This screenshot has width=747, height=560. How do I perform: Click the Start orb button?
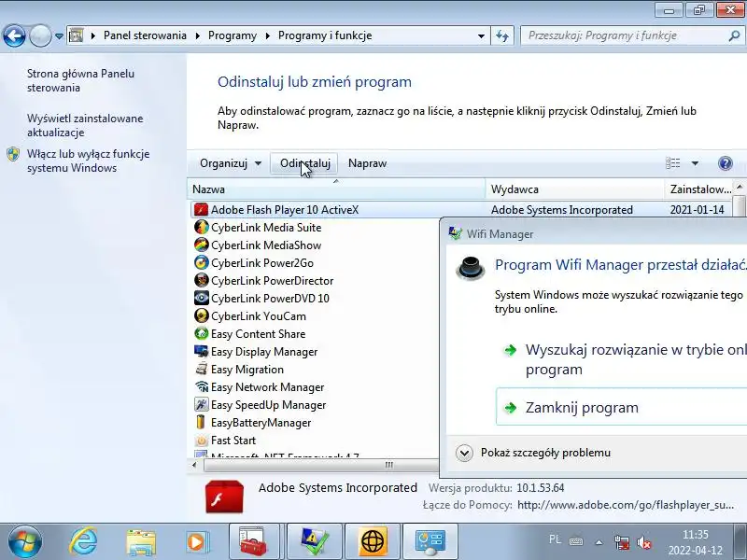point(24,541)
